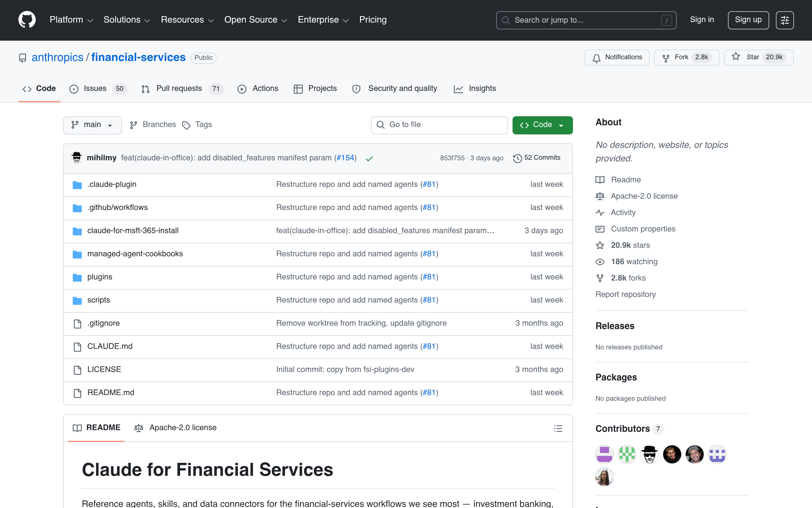Viewport: 812px width, 508px height.
Task: Switch to the Pull requests tab
Action: pyautogui.click(x=182, y=89)
